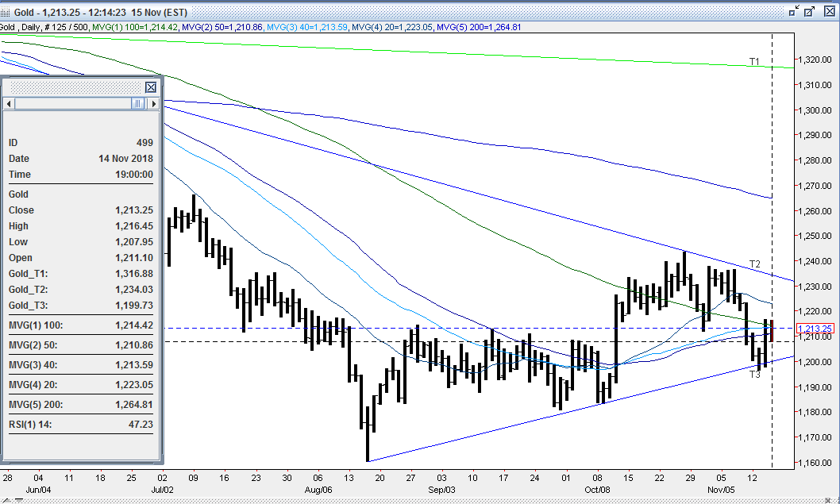The width and height of the screenshot is (840, 504).
Task: Click the MVG(4) 20 row label in panel
Action: coord(33,385)
